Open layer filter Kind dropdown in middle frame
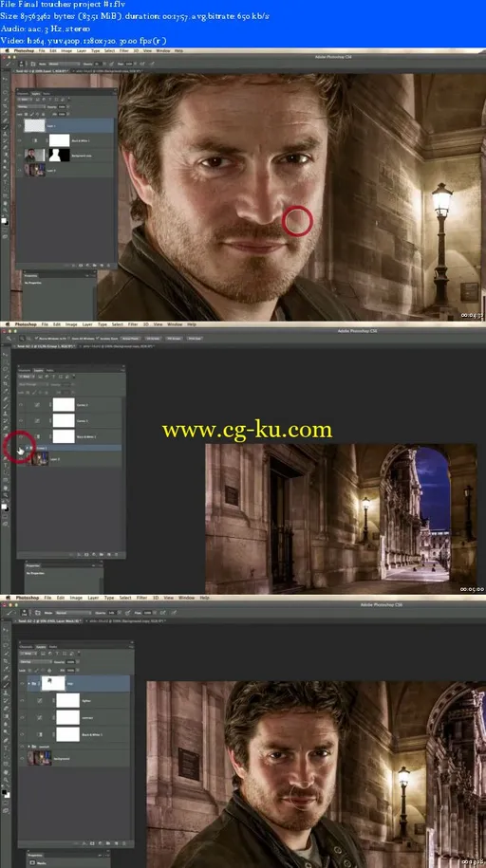 (x=27, y=377)
